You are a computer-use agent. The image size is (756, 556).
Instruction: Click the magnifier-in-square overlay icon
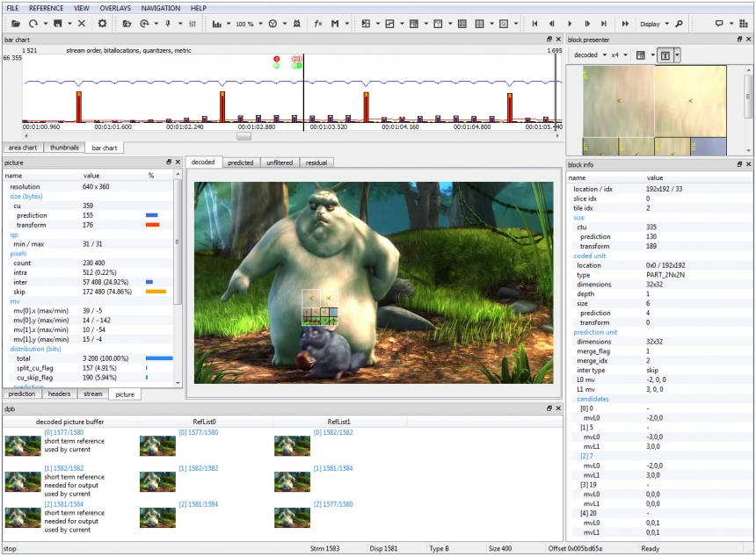click(x=504, y=24)
